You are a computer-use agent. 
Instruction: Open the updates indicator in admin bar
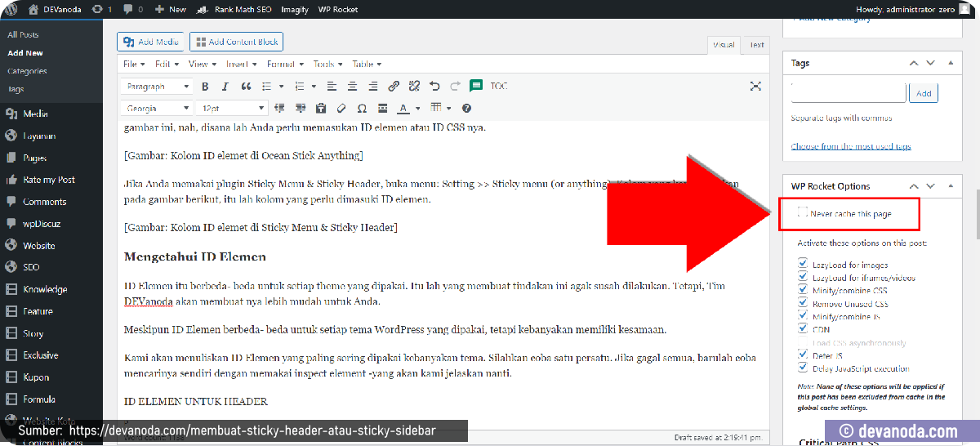pyautogui.click(x=102, y=9)
